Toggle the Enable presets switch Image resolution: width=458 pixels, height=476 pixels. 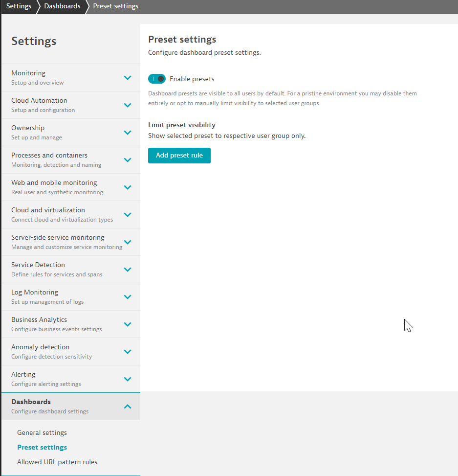pyautogui.click(x=157, y=79)
